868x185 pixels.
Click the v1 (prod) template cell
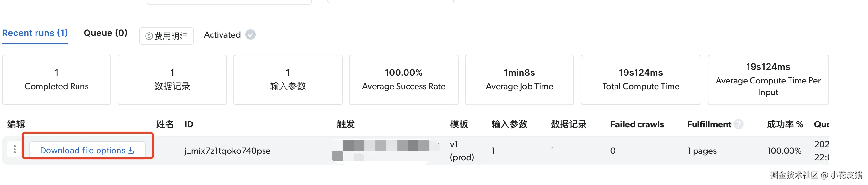(461, 151)
